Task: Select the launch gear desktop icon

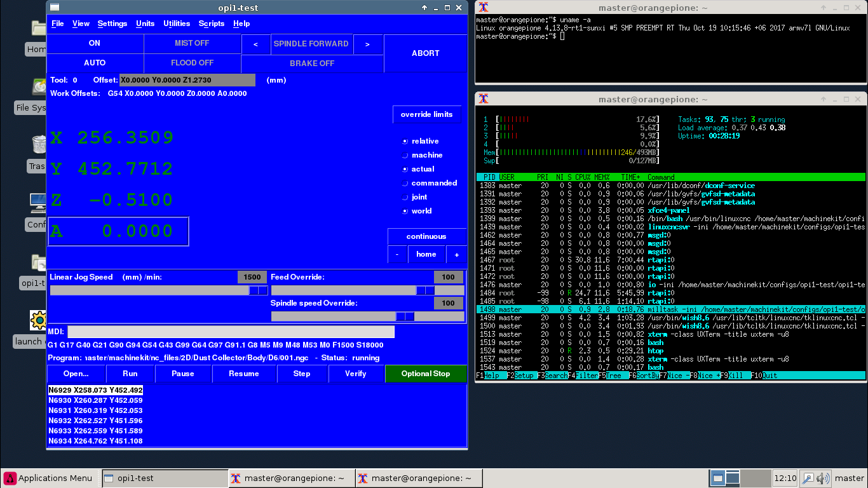Action: [38, 320]
